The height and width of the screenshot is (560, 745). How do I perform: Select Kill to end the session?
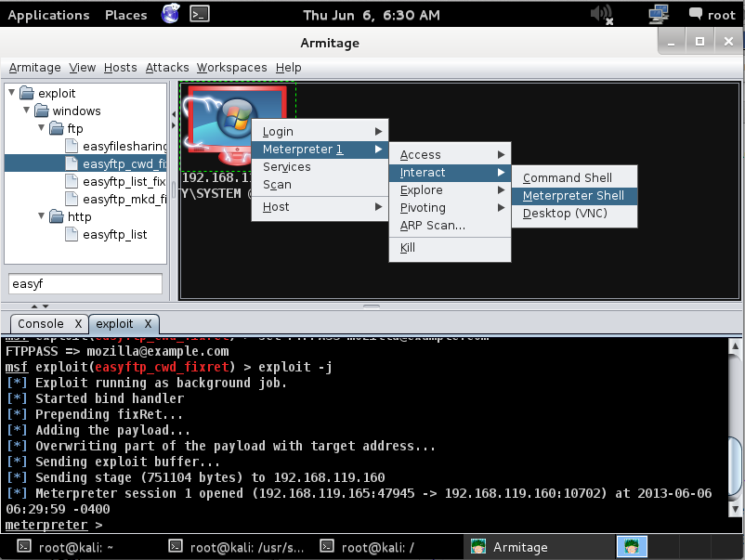450,247
